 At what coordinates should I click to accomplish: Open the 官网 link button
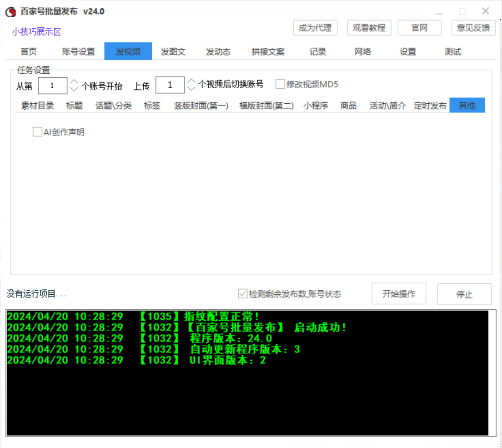pos(419,28)
